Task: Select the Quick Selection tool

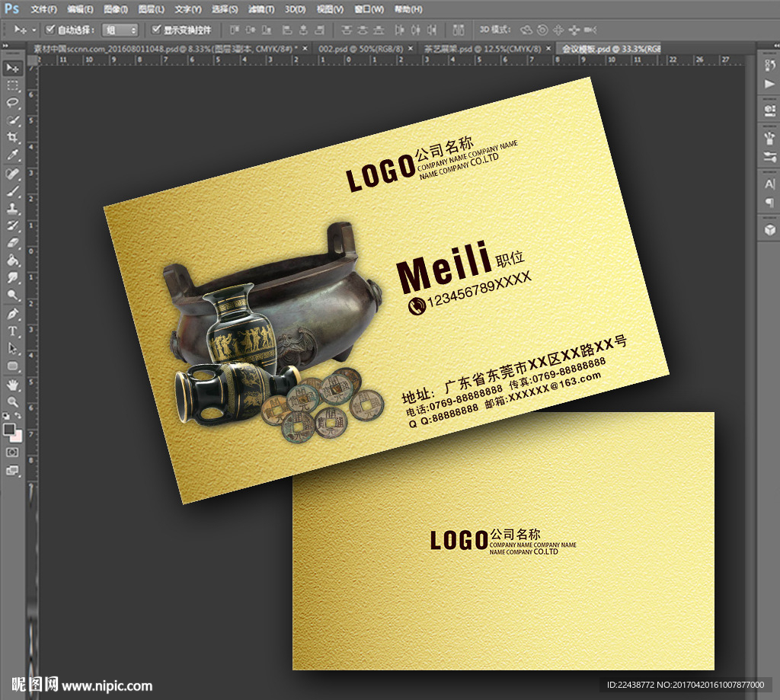Action: pyautogui.click(x=12, y=120)
